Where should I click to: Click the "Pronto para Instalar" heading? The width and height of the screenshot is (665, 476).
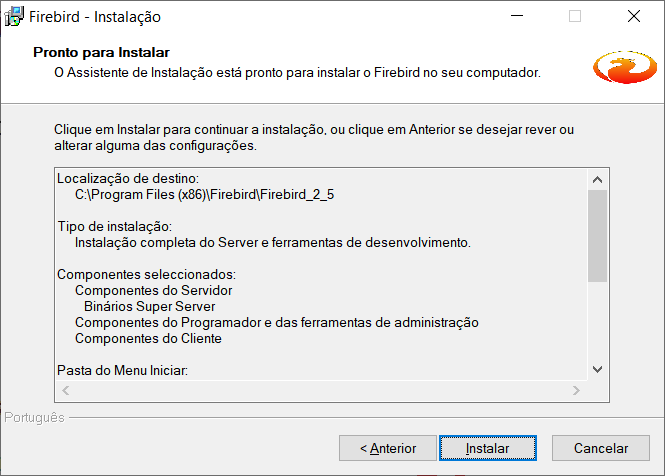[x=101, y=52]
